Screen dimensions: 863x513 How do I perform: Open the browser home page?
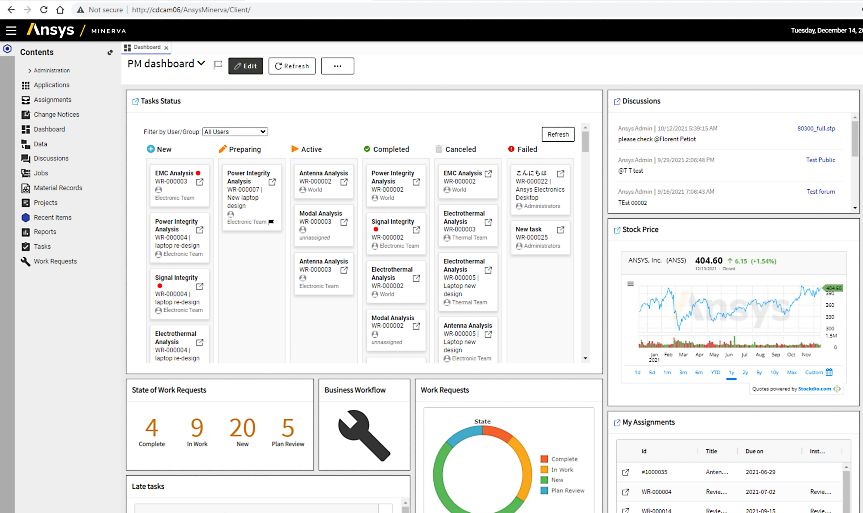60,9
